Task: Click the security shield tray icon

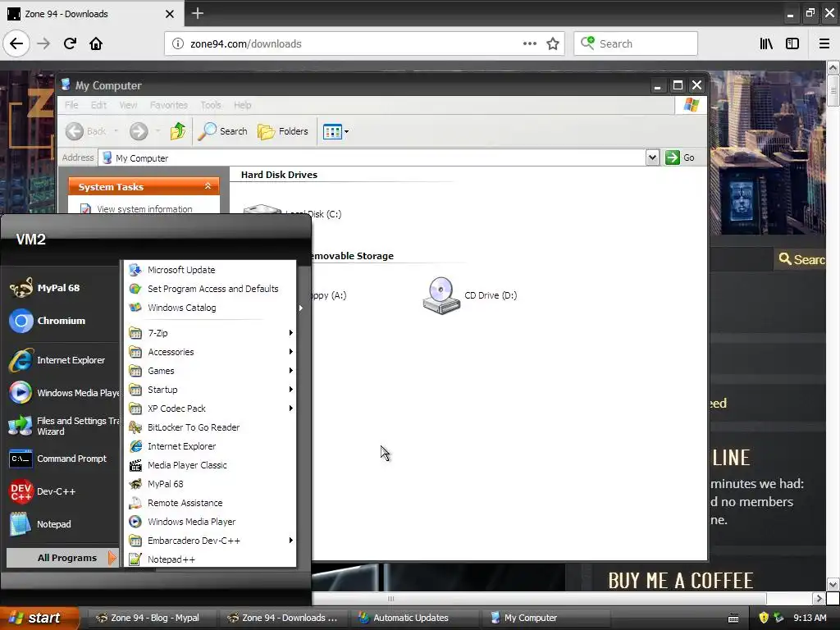Action: tap(764, 618)
